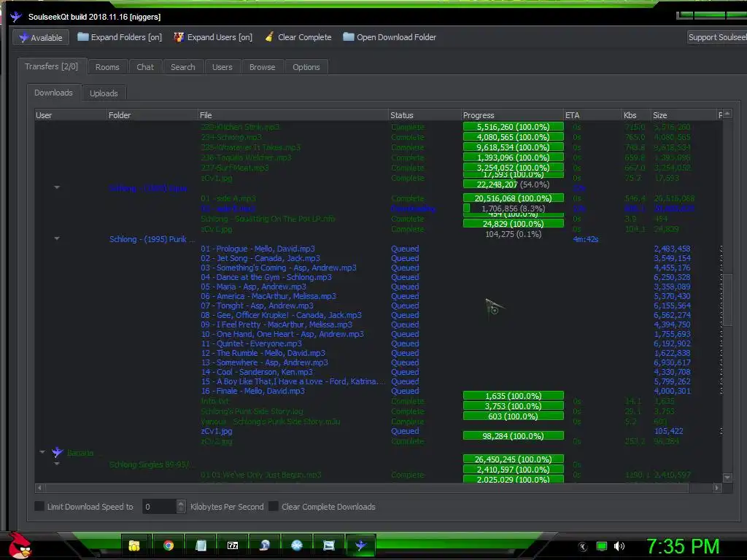747x560 pixels.
Task: Switch to the Uploads sub-tab
Action: 104,93
